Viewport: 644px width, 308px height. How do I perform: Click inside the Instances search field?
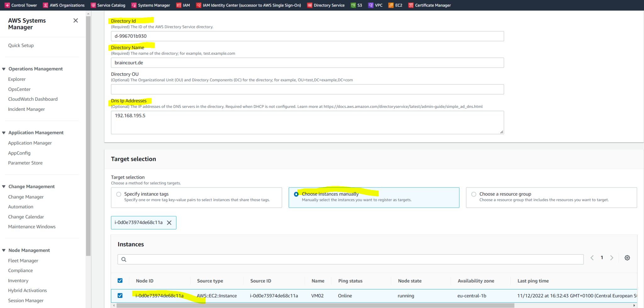[x=283, y=259]
